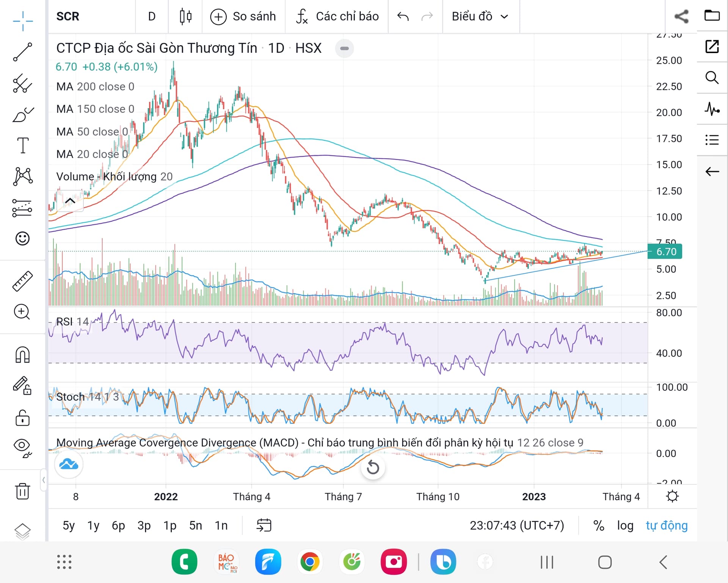Click the trash remove drawings icon
728x583 pixels.
pos(22,491)
